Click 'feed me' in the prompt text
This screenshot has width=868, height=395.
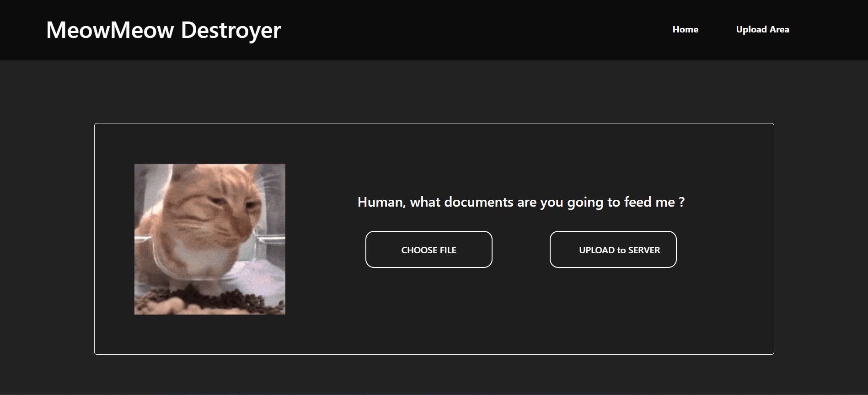point(649,202)
